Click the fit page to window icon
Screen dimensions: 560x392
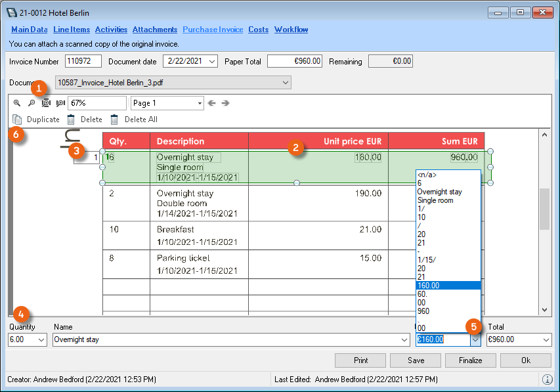[46, 104]
